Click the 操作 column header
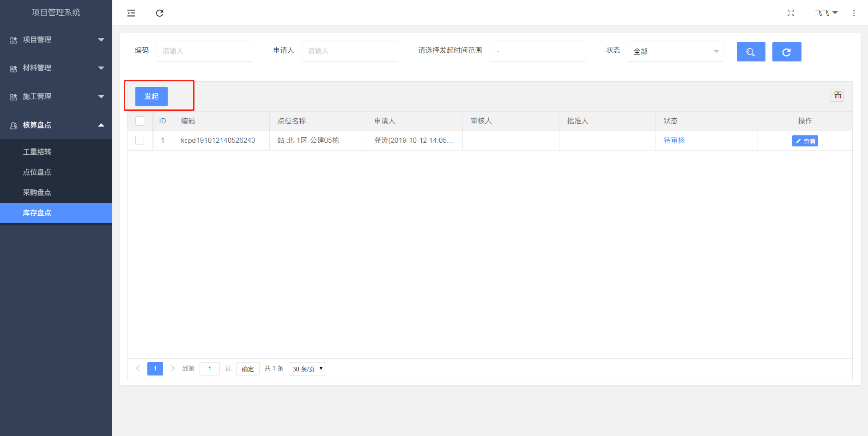This screenshot has height=436, width=868. pos(805,121)
